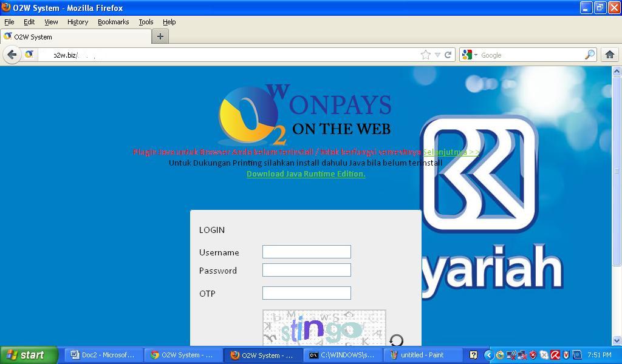Click the refresh captcha icon beside the stingo image
Image resolution: width=622 pixels, height=364 pixels.
(x=397, y=340)
